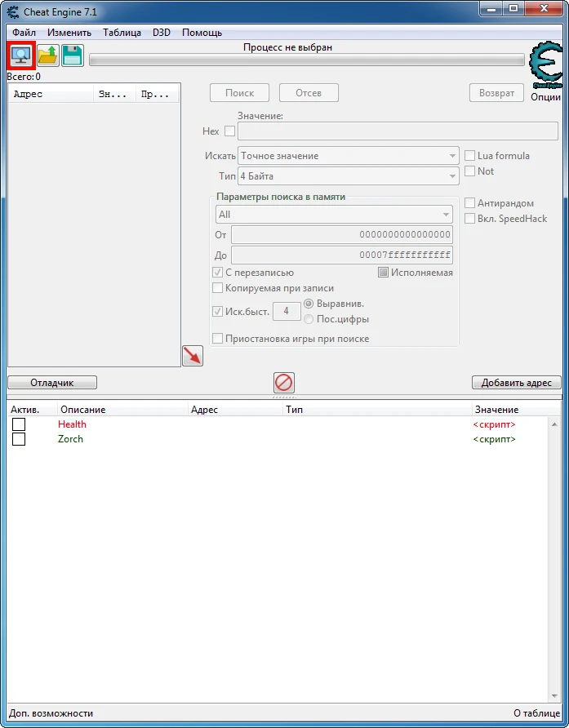This screenshot has width=569, height=728.
Task: Click the table scrollbar up arrow
Action: pyautogui.click(x=554, y=424)
